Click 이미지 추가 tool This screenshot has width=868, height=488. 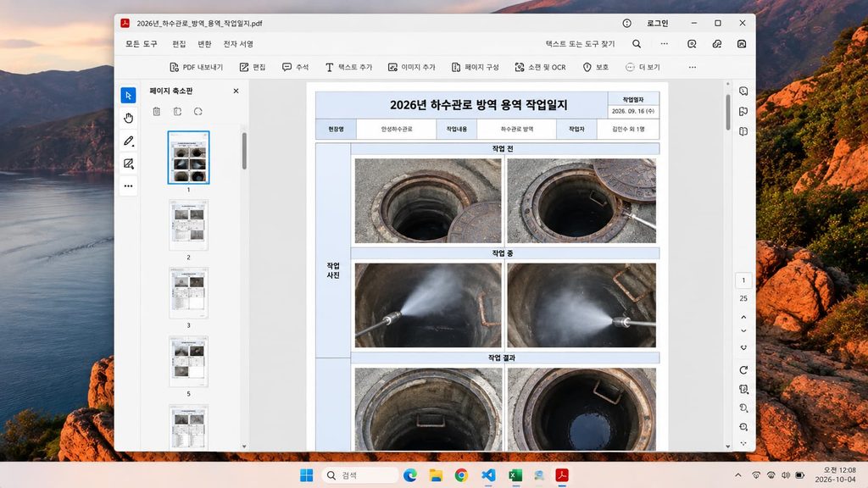[411, 67]
